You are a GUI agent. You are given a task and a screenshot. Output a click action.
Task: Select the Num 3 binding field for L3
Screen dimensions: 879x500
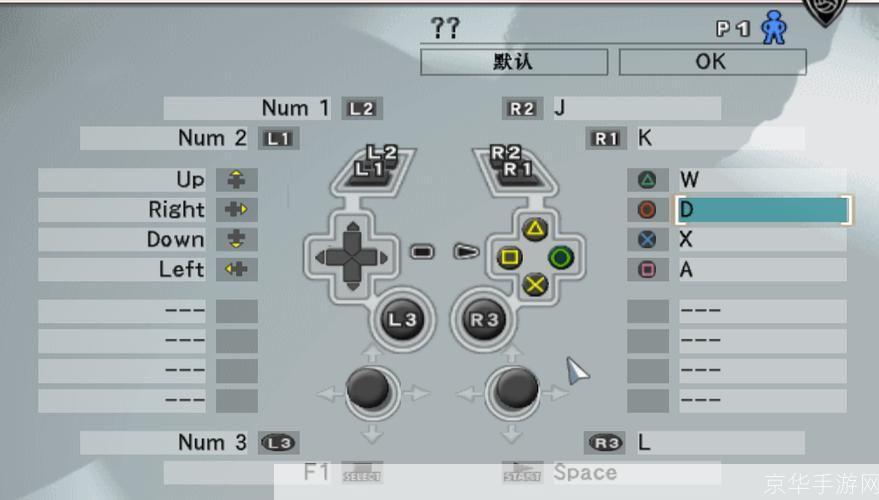coord(164,443)
